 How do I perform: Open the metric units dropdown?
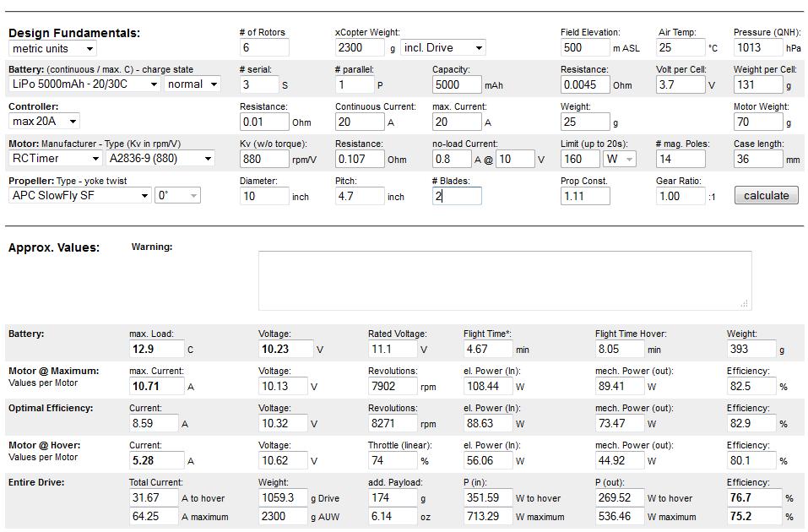coord(52,48)
